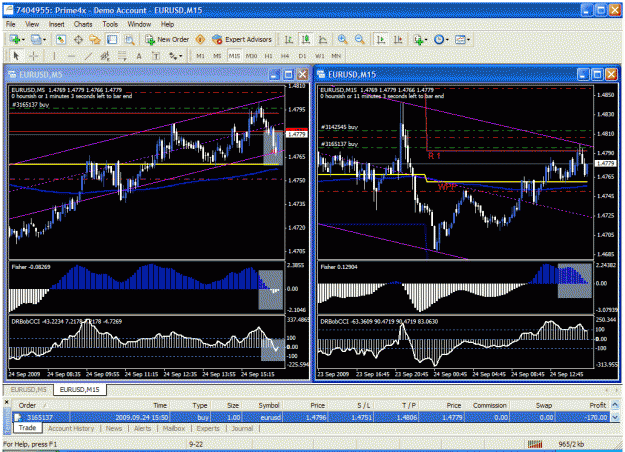Image resolution: width=625 pixels, height=452 pixels.
Task: Select the equidistant channel tool
Action: [x=105, y=56]
